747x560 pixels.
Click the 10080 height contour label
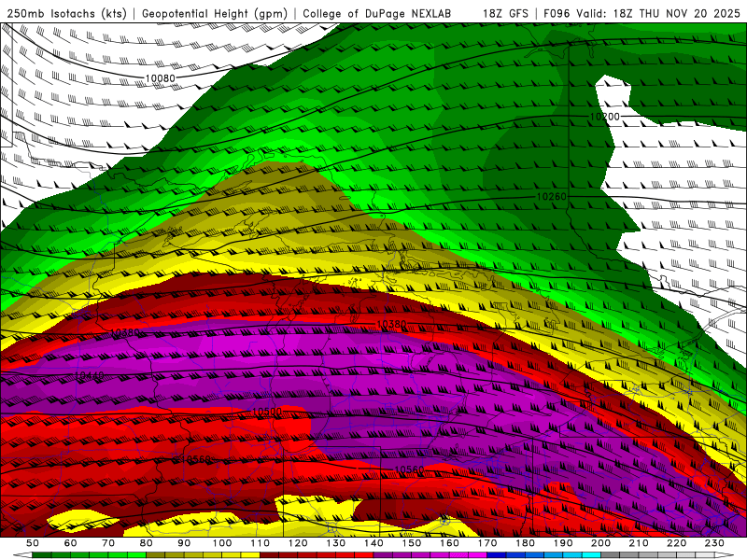pyautogui.click(x=160, y=78)
